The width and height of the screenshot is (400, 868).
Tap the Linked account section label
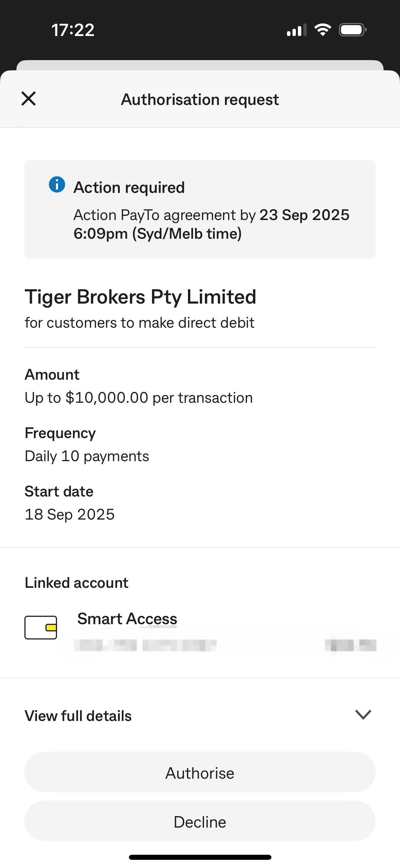pyautogui.click(x=77, y=583)
